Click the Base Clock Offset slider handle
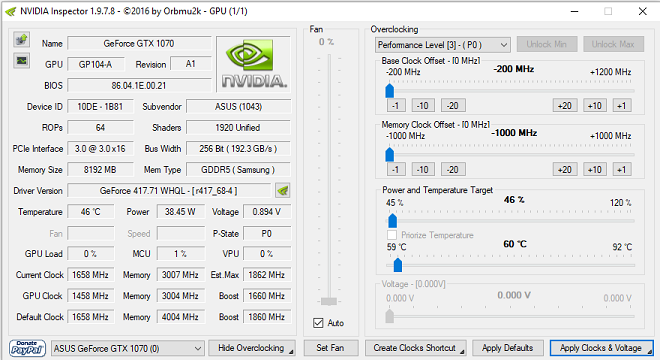Image resolution: width=660 pixels, height=360 pixels. click(x=390, y=91)
